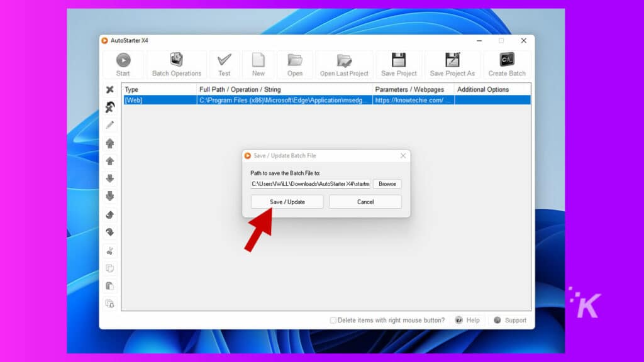Viewport: 644px width, 362px height.
Task: Move item to bottom with double arrow
Action: coord(109,196)
